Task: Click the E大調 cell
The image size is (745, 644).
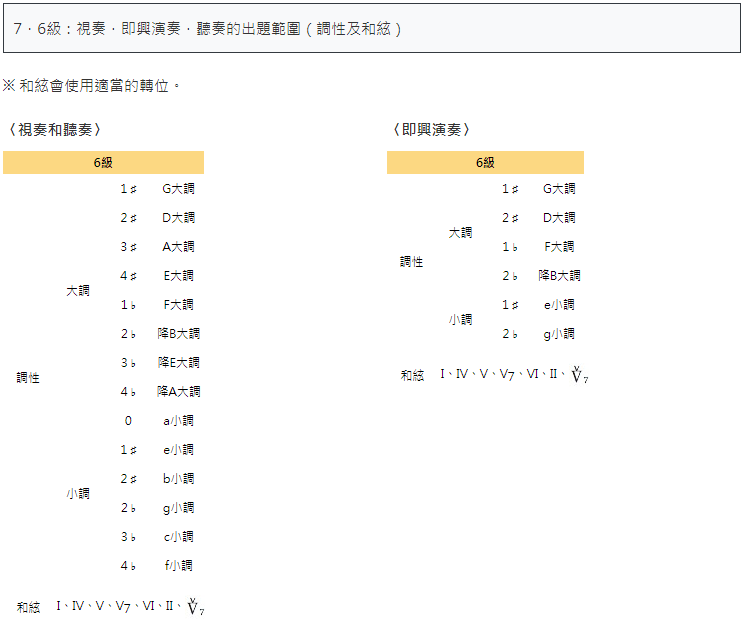Action: (178, 276)
